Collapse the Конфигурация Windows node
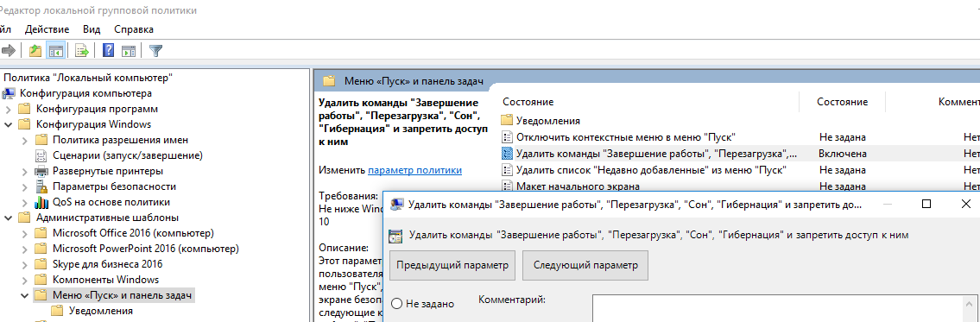The width and height of the screenshot is (980, 322). point(8,124)
